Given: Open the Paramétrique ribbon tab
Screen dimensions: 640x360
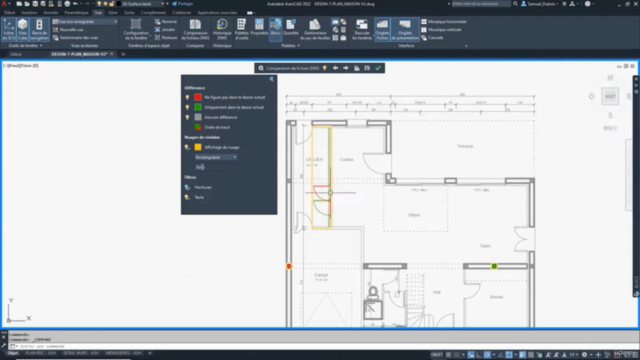Looking at the screenshot, I should 76,13.
